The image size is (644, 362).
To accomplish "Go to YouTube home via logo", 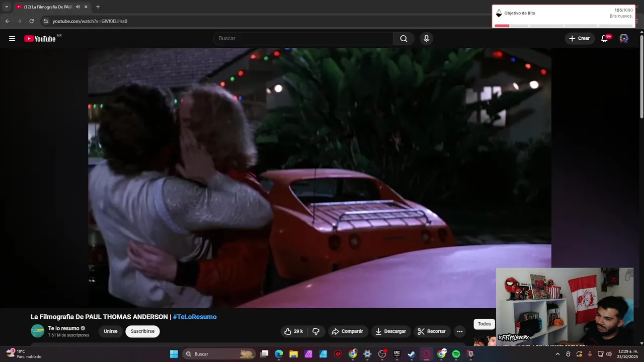I will [x=40, y=39].
